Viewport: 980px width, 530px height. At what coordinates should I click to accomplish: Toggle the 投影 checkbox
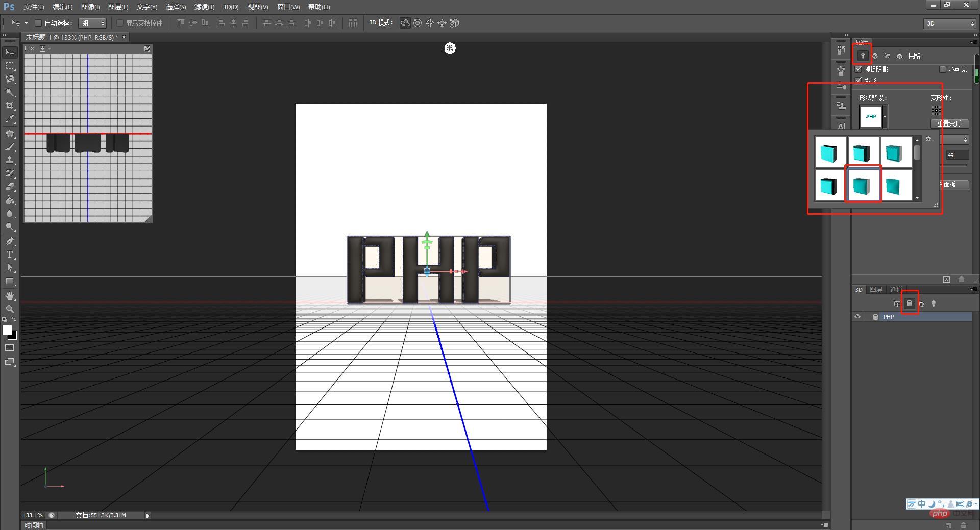tap(859, 80)
